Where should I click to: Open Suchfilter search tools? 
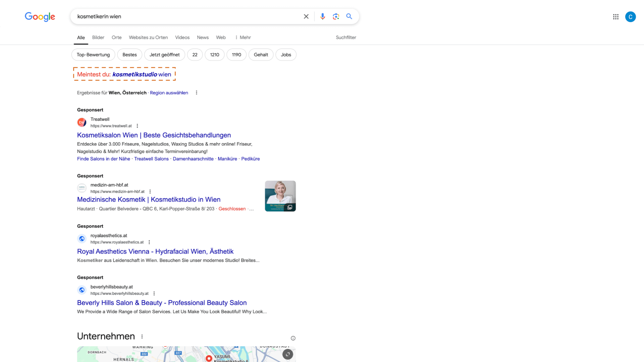point(346,38)
